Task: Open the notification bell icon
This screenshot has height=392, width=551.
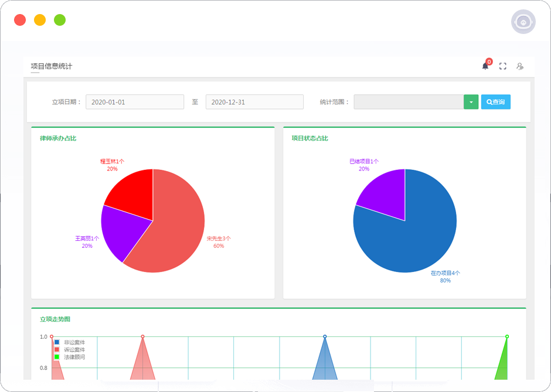Action: point(485,66)
